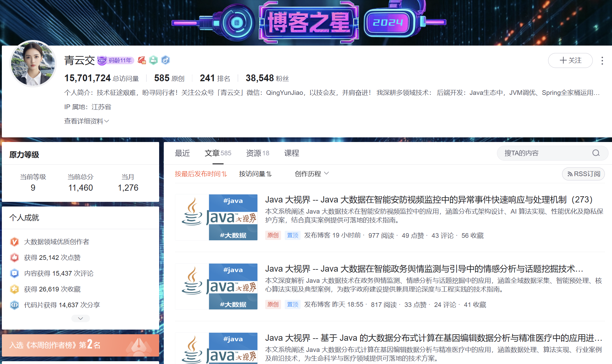
Task: Switch to the 最近 tab
Action: [182, 153]
